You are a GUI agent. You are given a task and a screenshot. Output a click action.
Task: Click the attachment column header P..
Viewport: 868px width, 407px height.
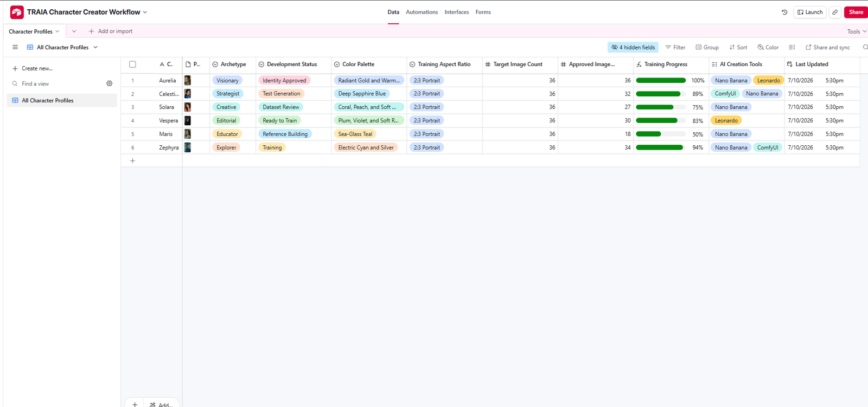pyautogui.click(x=196, y=64)
